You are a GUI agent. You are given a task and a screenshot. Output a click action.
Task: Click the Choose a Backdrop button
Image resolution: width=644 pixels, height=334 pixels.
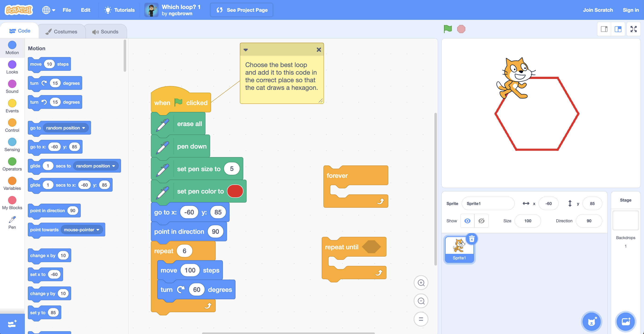(x=626, y=322)
